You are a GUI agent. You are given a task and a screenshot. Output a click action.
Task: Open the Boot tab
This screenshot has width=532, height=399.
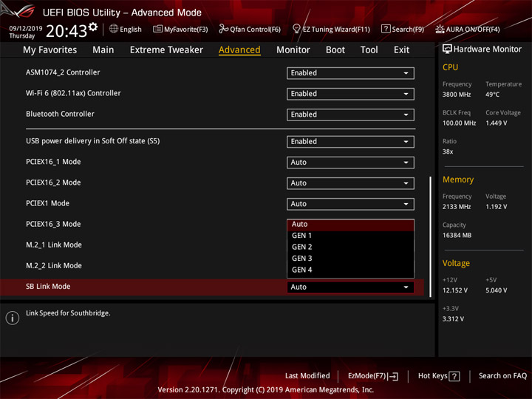click(x=335, y=50)
